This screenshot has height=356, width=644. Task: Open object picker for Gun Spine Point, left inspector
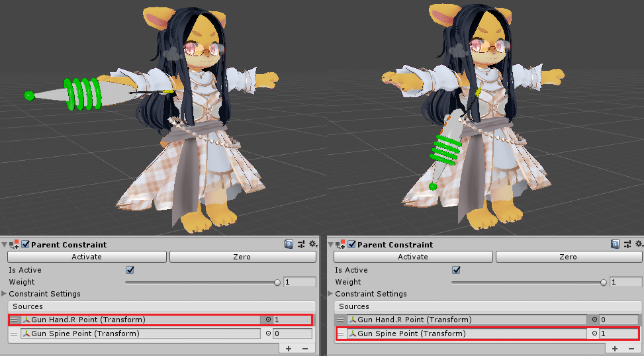point(268,334)
